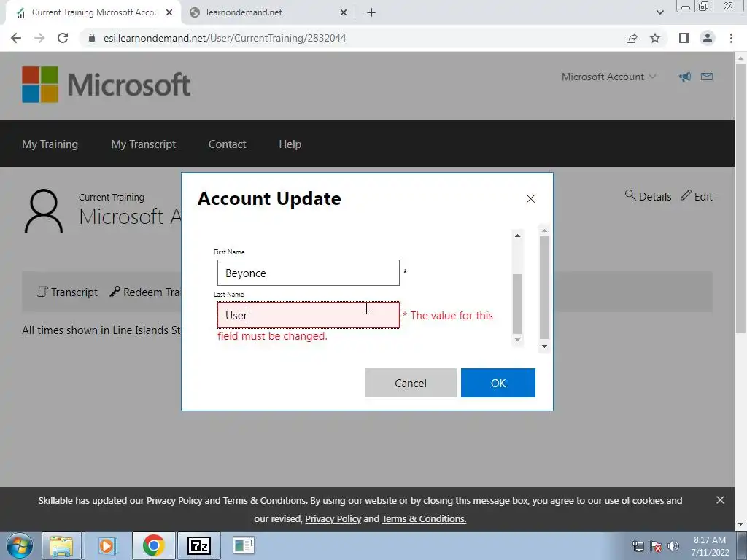
Task: Click the inner form scrollbar thumb
Action: point(517,304)
